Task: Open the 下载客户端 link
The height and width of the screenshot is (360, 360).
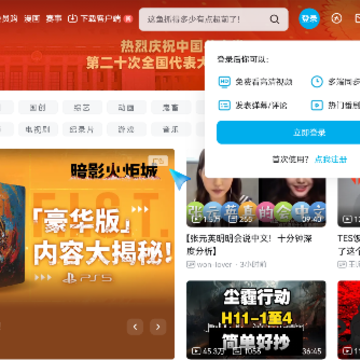Action: pos(100,19)
